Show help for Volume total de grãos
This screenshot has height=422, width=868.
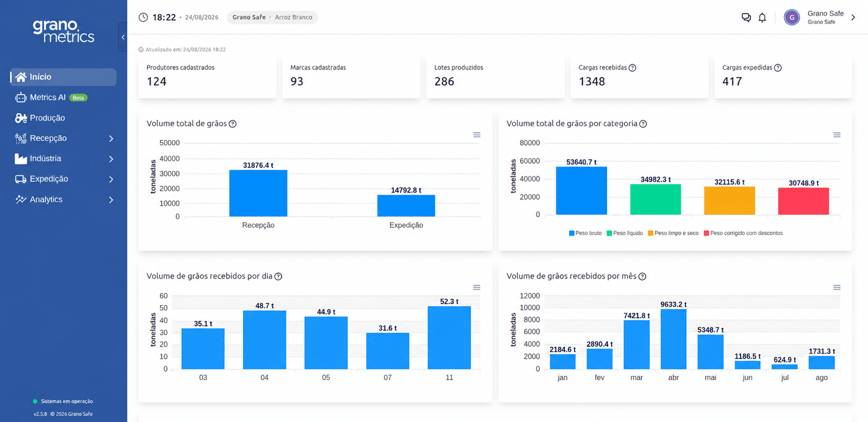pos(233,124)
